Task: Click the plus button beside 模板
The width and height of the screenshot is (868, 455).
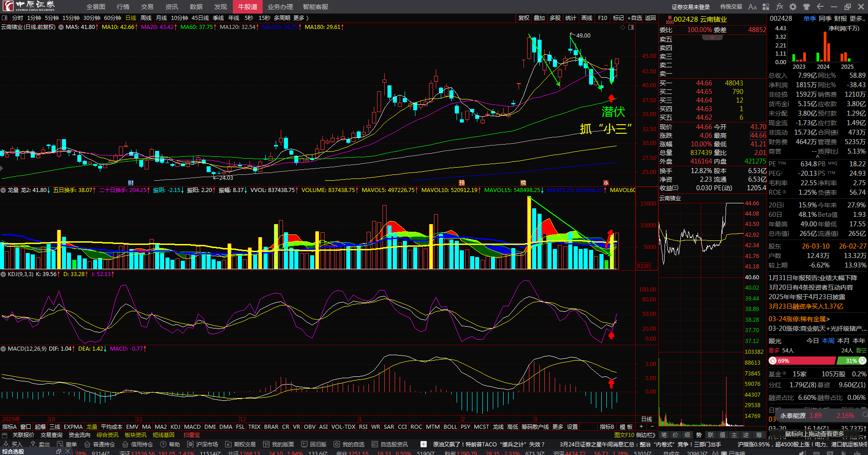Action: coord(641,427)
